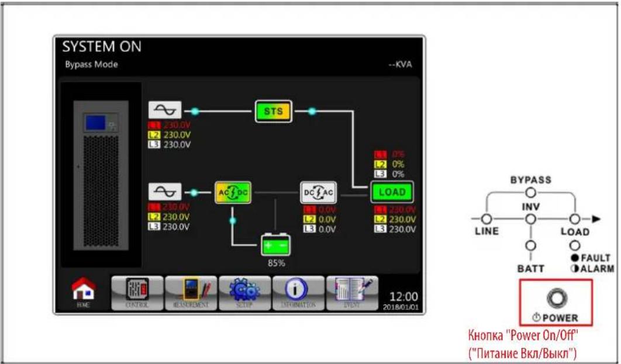This screenshot has height=364, width=621.
Task: Tap the STS static switch block
Action: point(274,111)
